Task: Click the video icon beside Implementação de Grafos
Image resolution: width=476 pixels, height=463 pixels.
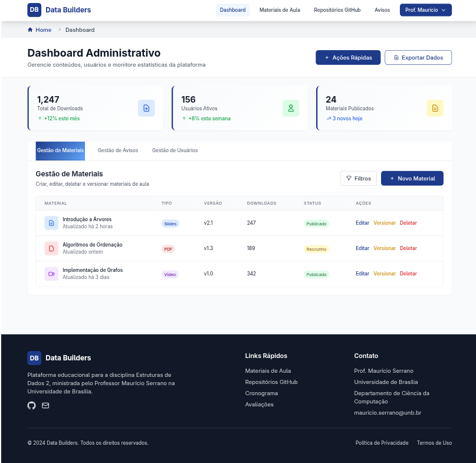Action: [x=51, y=274]
